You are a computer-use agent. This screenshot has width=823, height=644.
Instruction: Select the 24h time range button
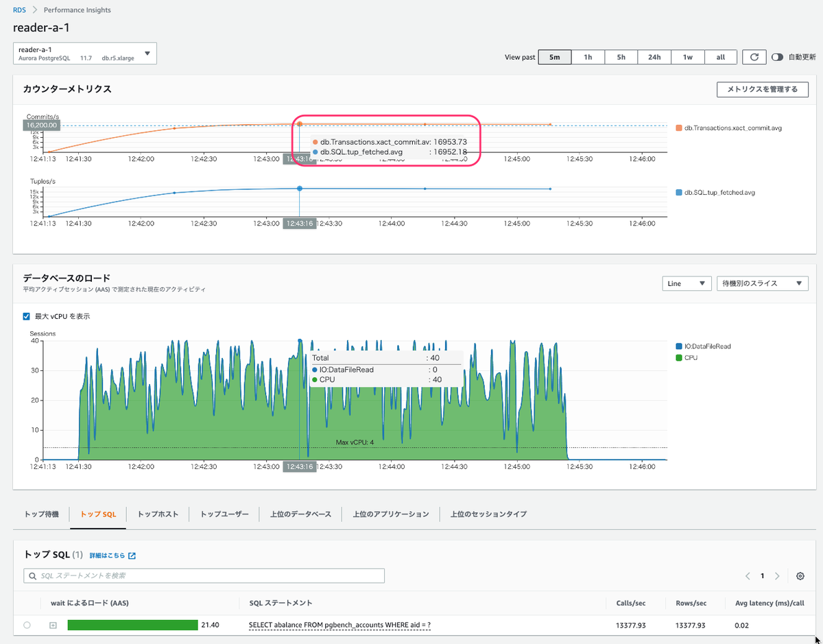click(654, 57)
